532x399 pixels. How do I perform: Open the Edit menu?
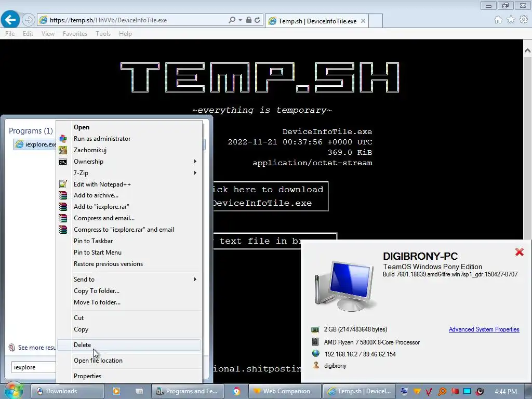pos(28,34)
